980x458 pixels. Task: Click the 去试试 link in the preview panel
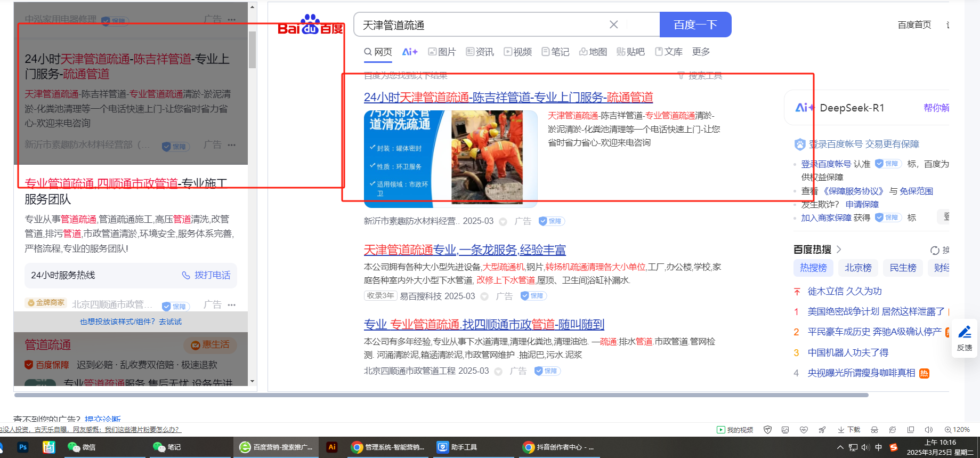click(x=170, y=322)
